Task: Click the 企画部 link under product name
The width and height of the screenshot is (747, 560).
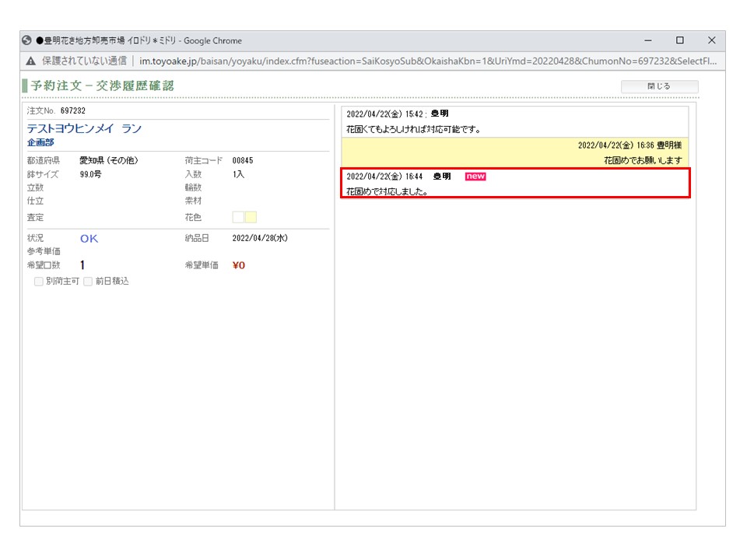Action: (x=40, y=142)
